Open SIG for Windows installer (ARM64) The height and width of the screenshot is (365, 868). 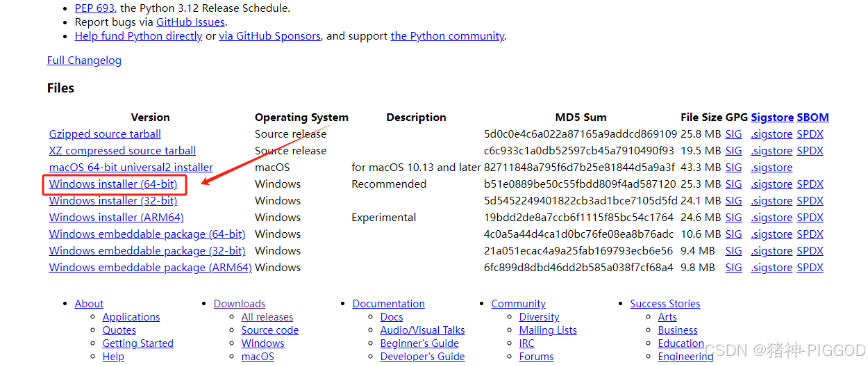[733, 218]
